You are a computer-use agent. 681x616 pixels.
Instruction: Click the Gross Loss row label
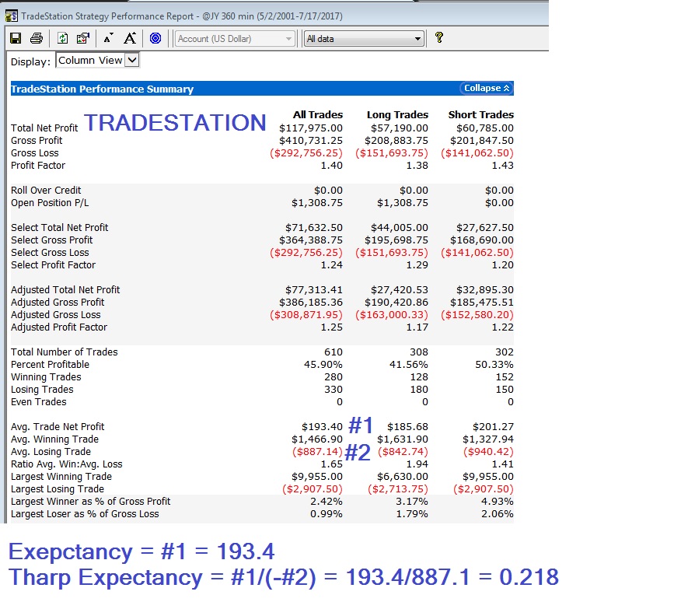[35, 153]
